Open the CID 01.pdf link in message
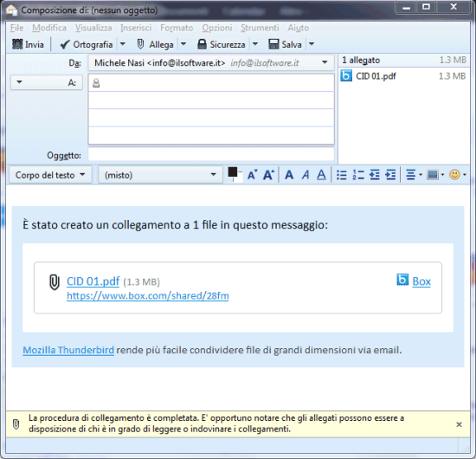The image size is (476, 459). point(93,281)
